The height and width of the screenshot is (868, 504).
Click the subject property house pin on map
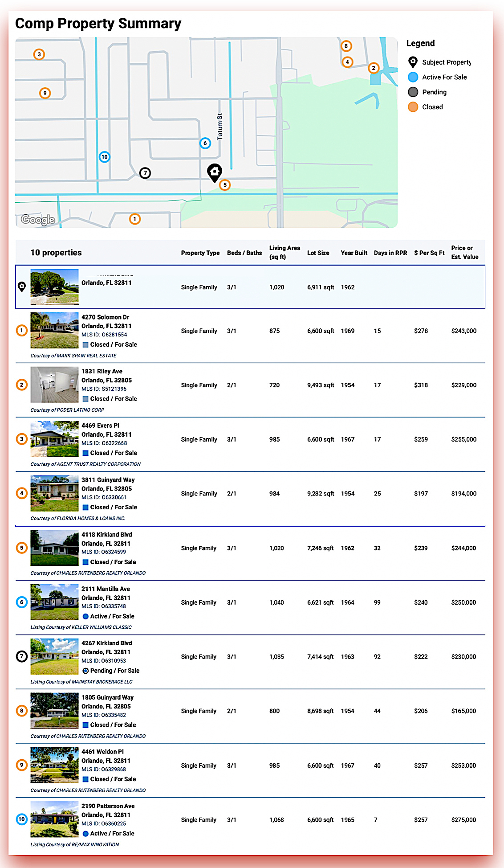(x=215, y=172)
